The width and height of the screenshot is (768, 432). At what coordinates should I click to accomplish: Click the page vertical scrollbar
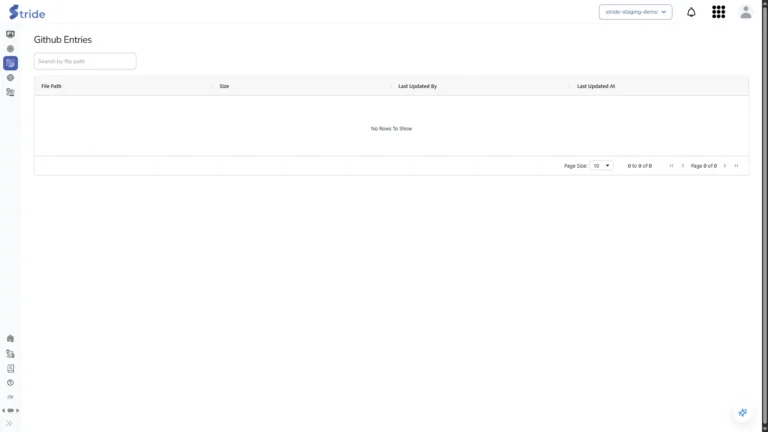coord(765,216)
